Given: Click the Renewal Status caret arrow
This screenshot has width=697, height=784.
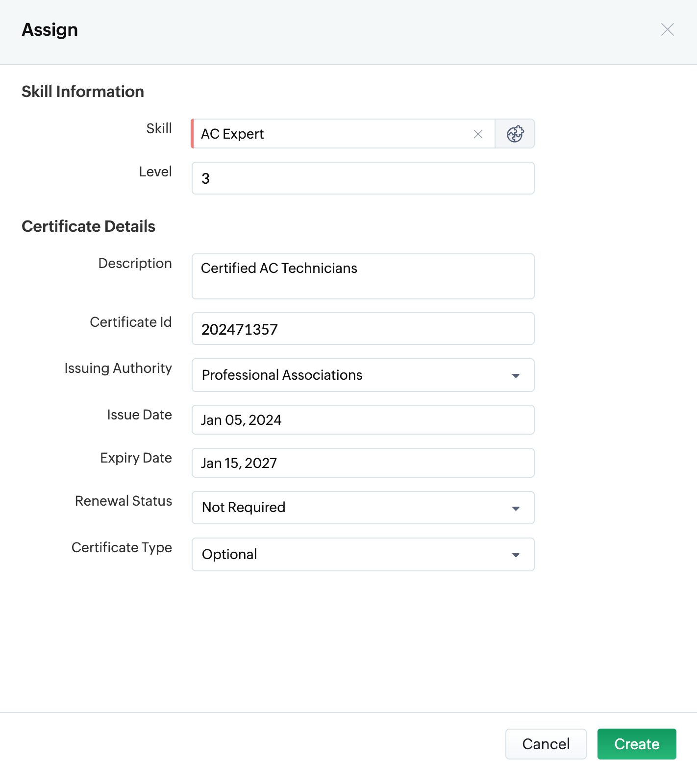Looking at the screenshot, I should pyautogui.click(x=516, y=509).
